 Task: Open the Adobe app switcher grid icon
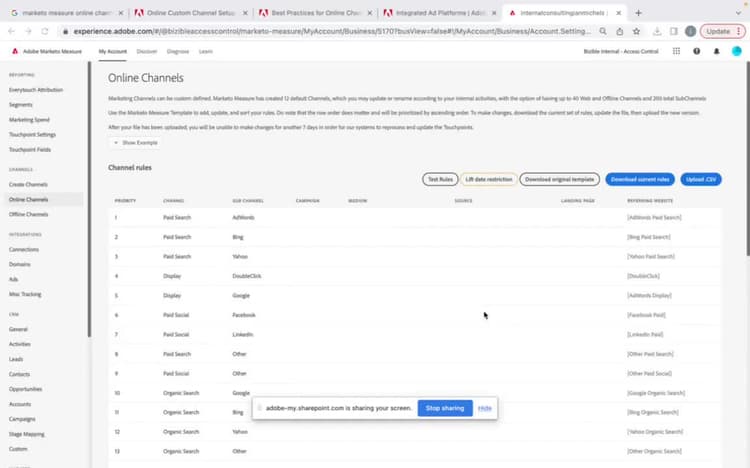(676, 51)
